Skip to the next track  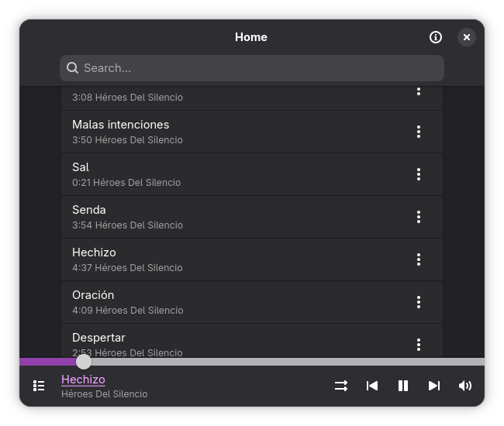[x=434, y=386]
